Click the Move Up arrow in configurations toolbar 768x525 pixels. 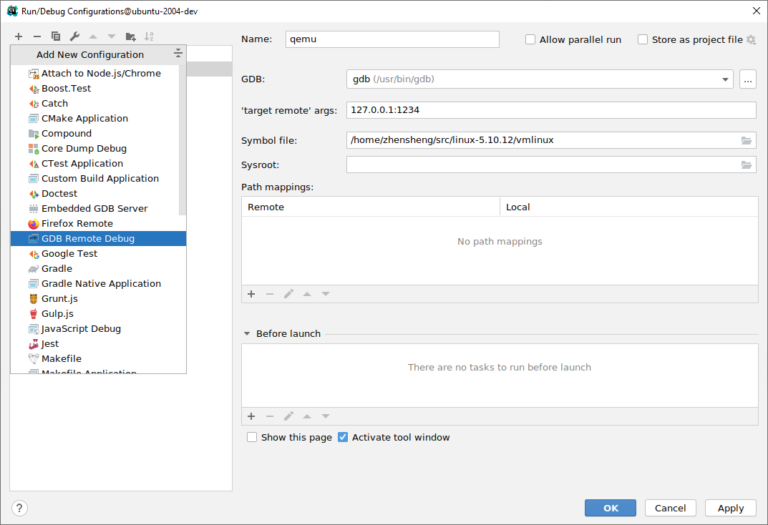point(93,36)
